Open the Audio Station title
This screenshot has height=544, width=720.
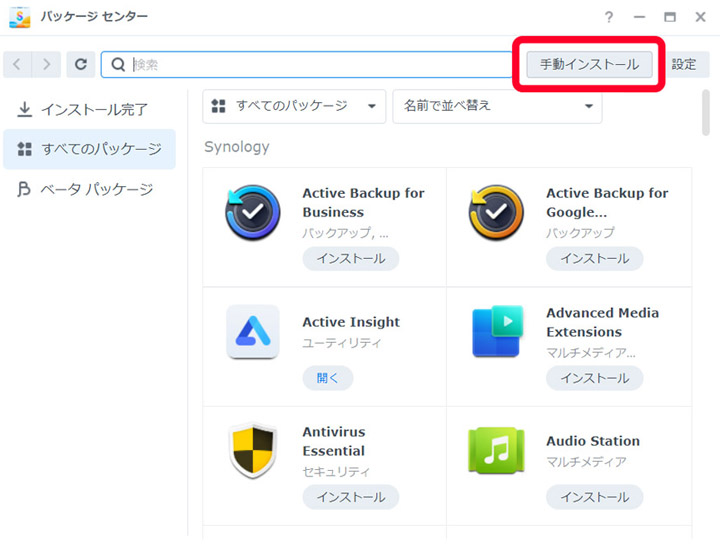593,441
